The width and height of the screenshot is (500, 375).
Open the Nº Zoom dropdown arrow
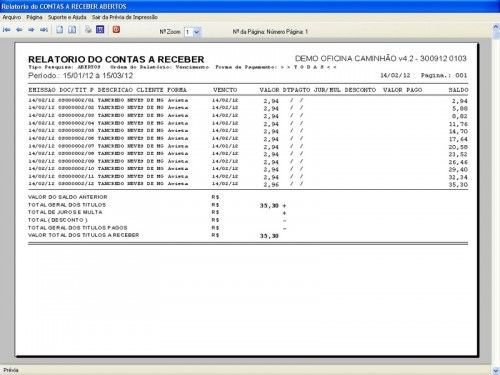[x=197, y=32]
